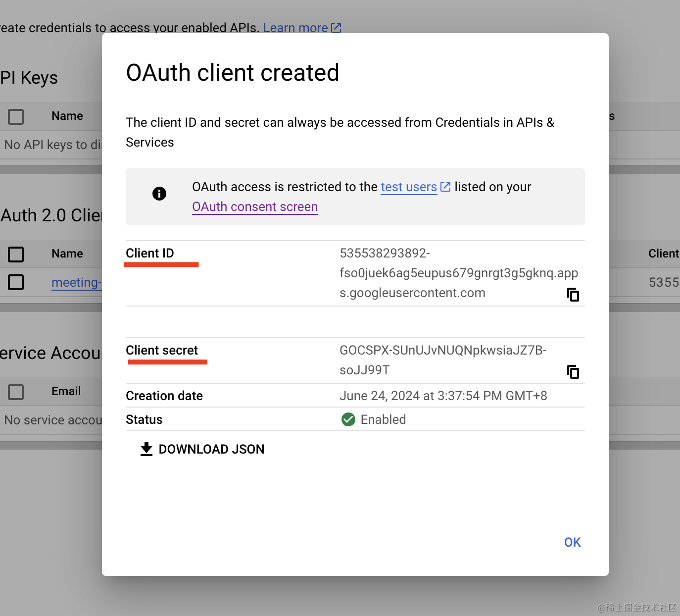Download JSON credentials file
This screenshot has height=616, width=680.
[211, 449]
